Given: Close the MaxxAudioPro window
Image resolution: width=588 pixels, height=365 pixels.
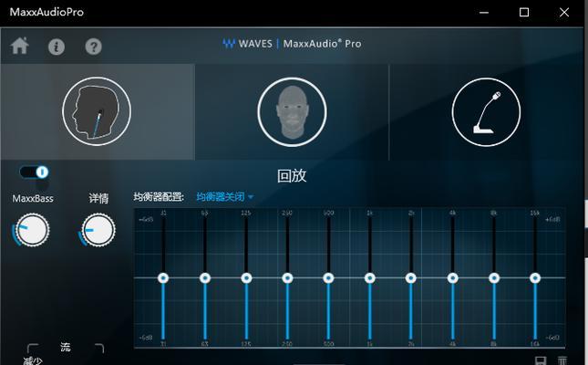Looking at the screenshot, I should (x=564, y=13).
